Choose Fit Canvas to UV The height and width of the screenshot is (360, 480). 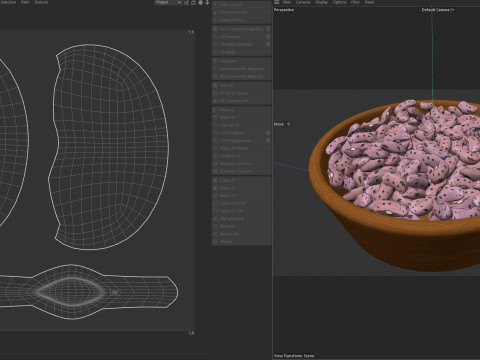242,101
